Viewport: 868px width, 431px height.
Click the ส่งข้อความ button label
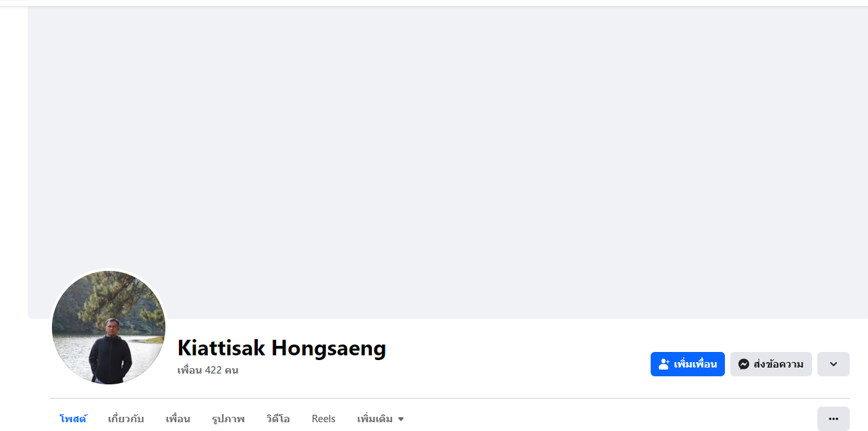click(779, 364)
